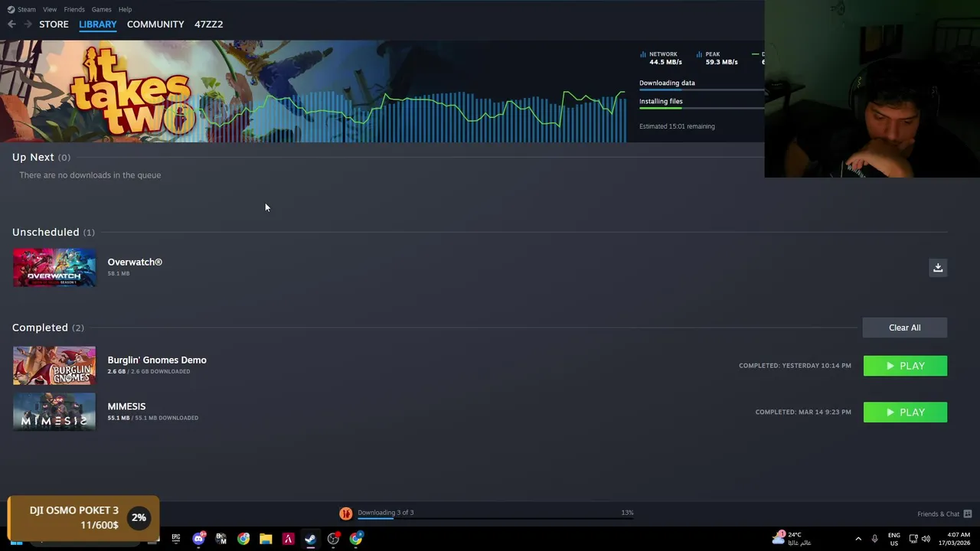This screenshot has width=980, height=551.
Task: Click 'Estimated 15:01 remaining' text
Action: click(677, 126)
